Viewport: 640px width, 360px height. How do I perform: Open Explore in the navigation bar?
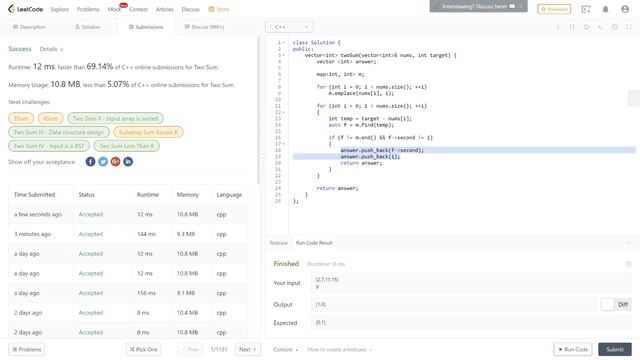point(60,9)
